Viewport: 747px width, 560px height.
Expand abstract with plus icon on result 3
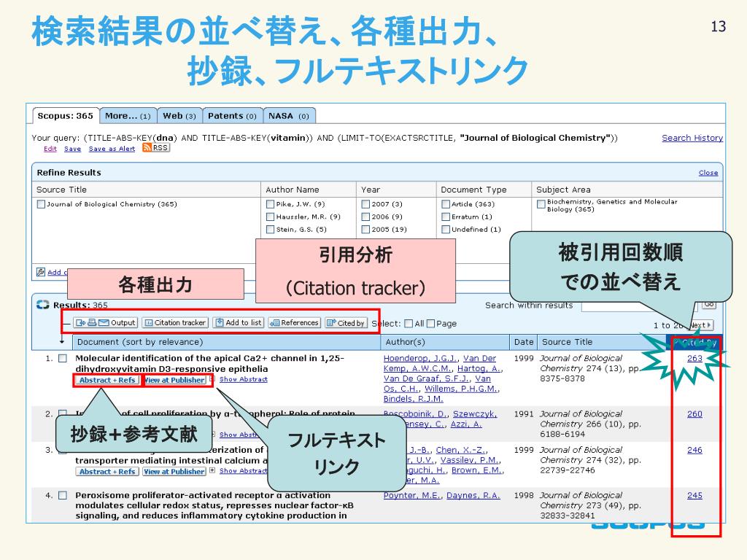coord(212,470)
